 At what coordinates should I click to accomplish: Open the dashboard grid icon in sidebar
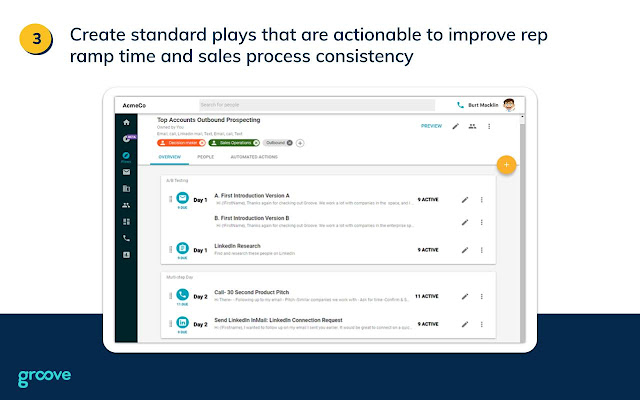pyautogui.click(x=127, y=222)
